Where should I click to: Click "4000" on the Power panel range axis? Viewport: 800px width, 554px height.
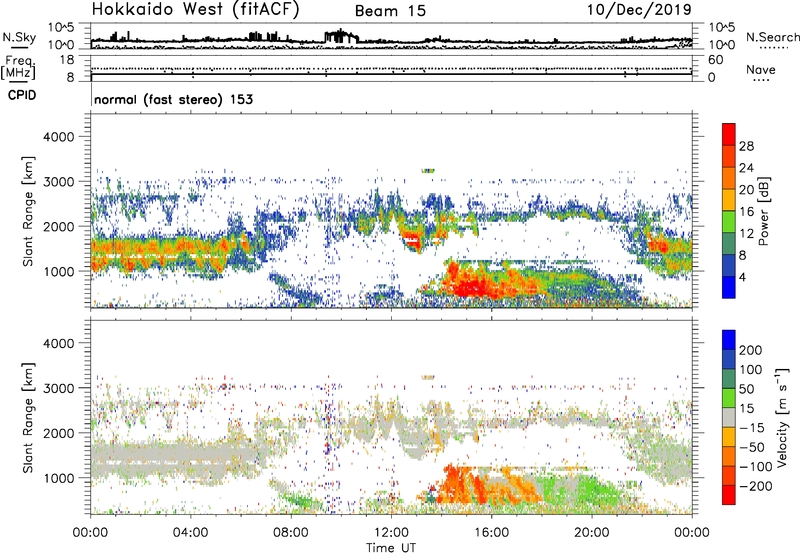tap(58, 137)
